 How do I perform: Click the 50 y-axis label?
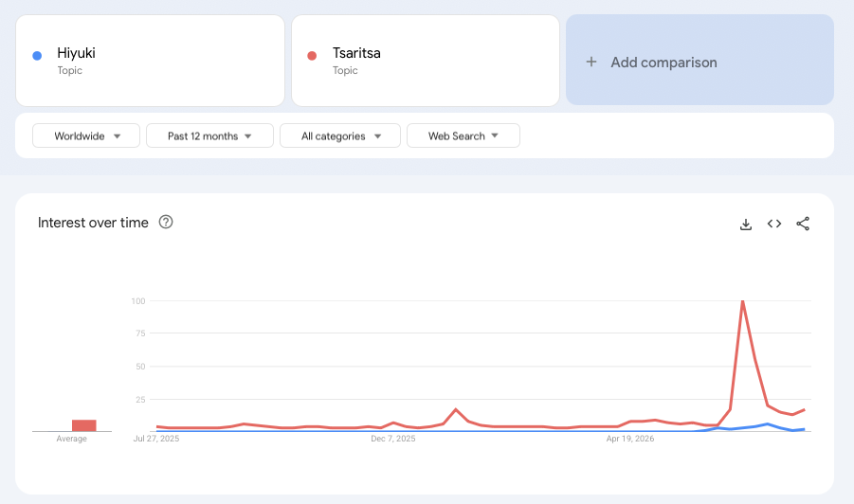(140, 367)
